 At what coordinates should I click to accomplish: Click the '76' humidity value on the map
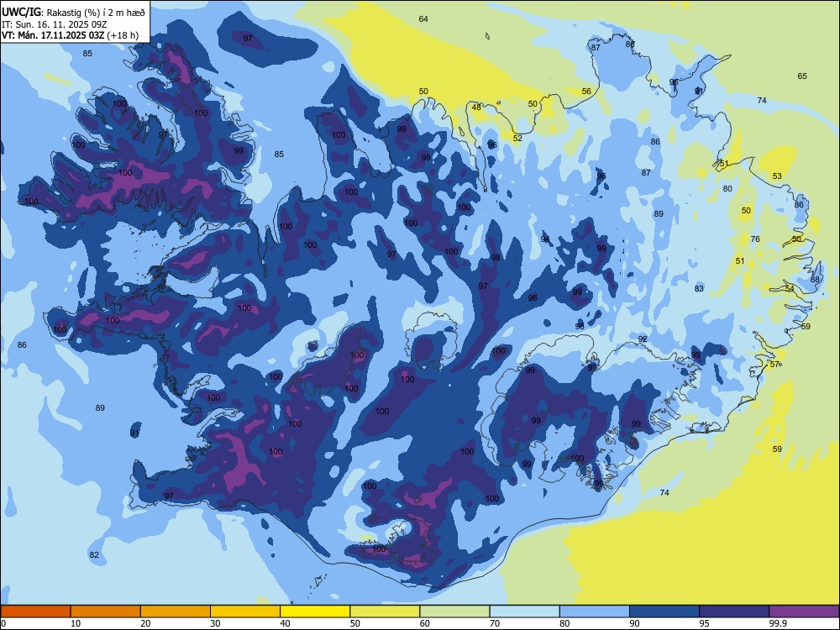coord(755,239)
